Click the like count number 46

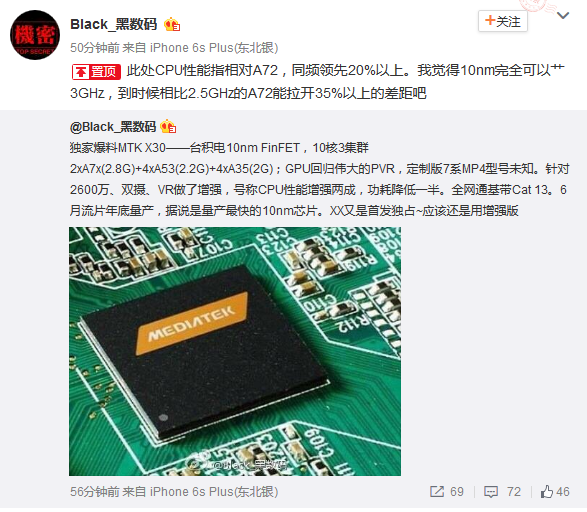[563, 491]
